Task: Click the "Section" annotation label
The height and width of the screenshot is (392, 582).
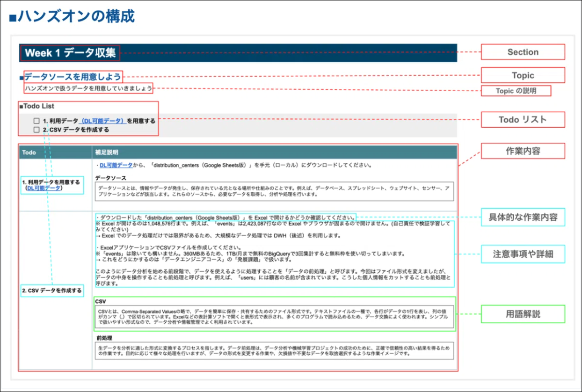Action: pyautogui.click(x=523, y=52)
